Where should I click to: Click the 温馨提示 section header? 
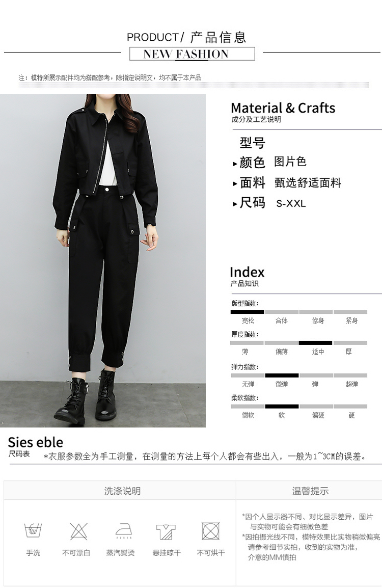[x=310, y=491]
